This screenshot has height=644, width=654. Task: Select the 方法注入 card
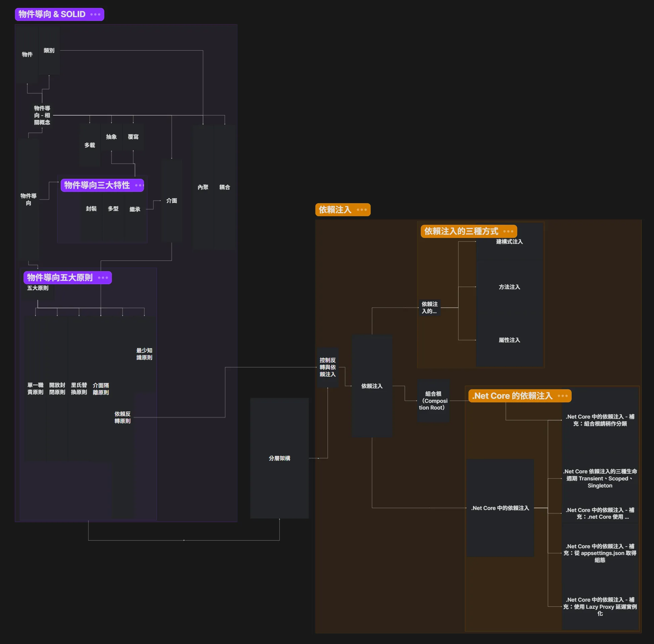[509, 287]
